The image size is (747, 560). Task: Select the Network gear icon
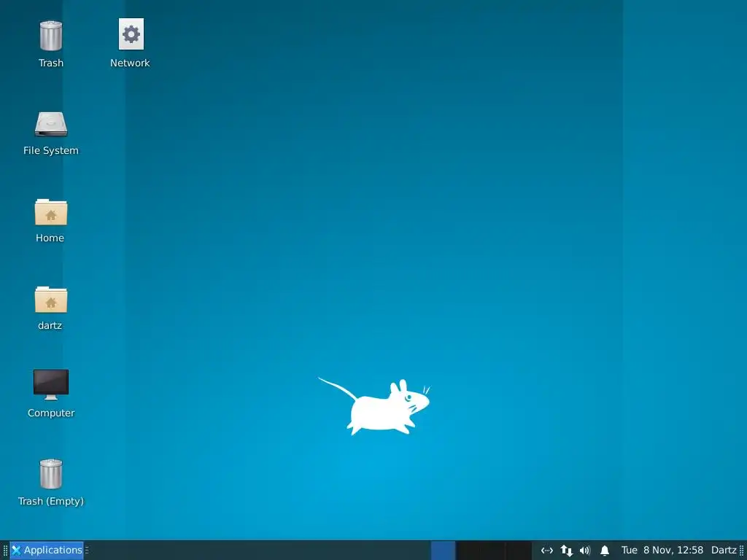click(131, 34)
